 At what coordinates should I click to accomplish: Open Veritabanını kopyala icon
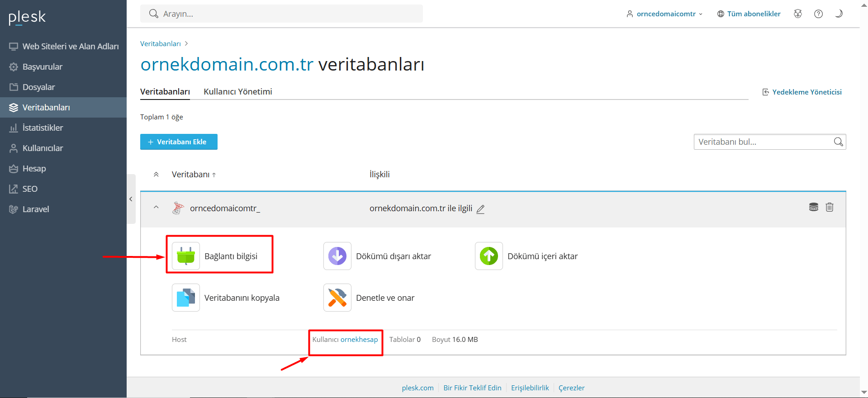click(185, 298)
